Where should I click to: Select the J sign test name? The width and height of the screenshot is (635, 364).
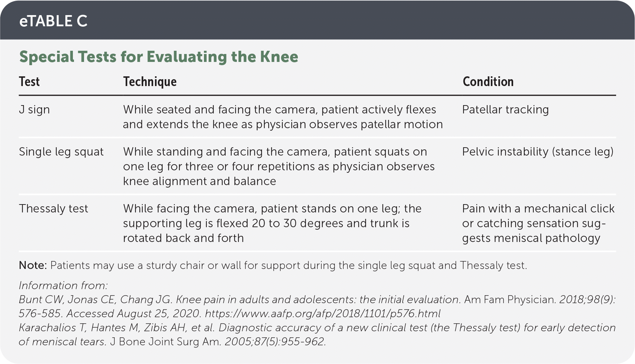[34, 109]
